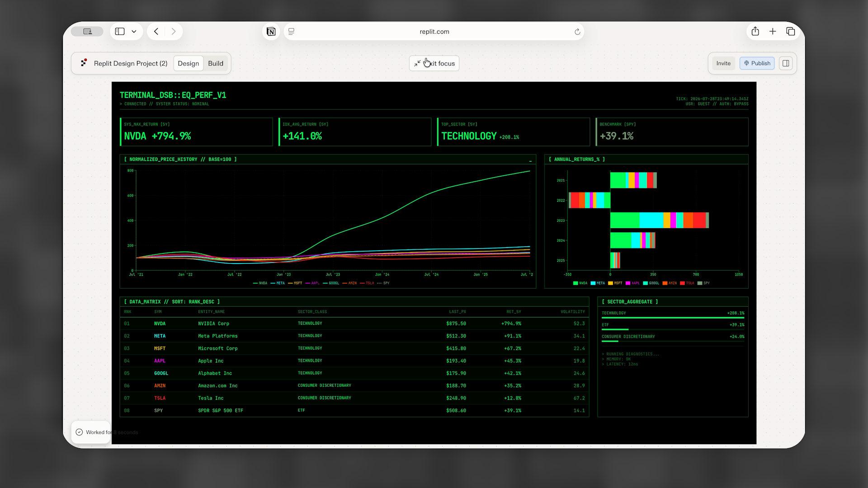Toggle the right panel layout icon
Screen dimensions: 868x488
786,63
